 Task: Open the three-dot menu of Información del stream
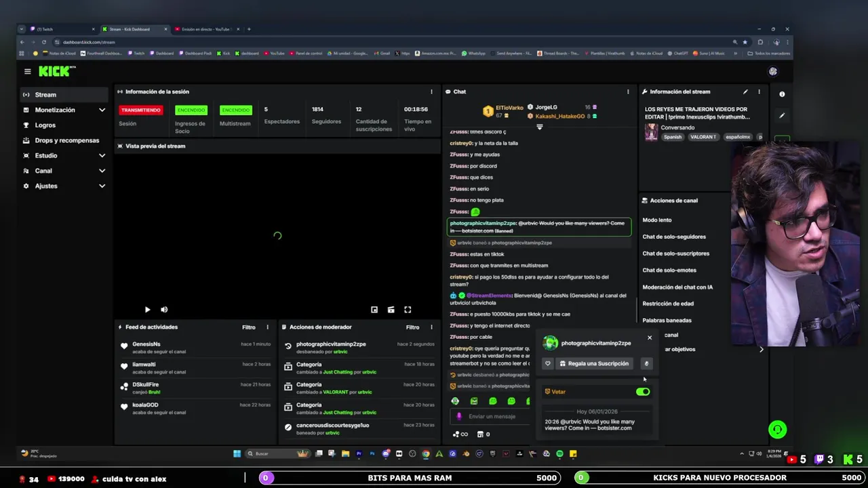tap(759, 91)
